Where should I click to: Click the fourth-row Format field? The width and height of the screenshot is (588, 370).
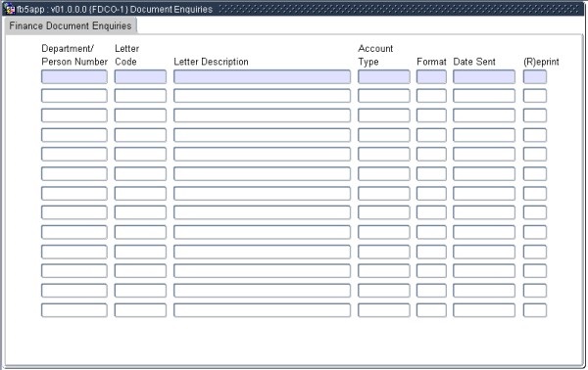431,135
